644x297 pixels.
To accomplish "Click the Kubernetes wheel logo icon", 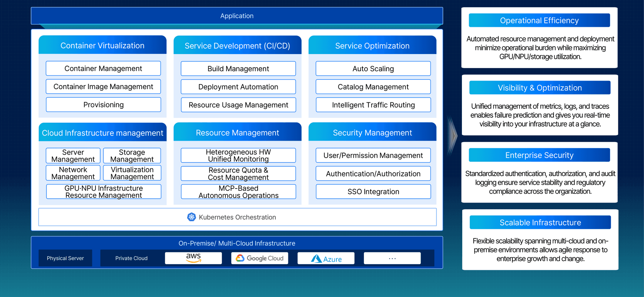I will pos(191,217).
